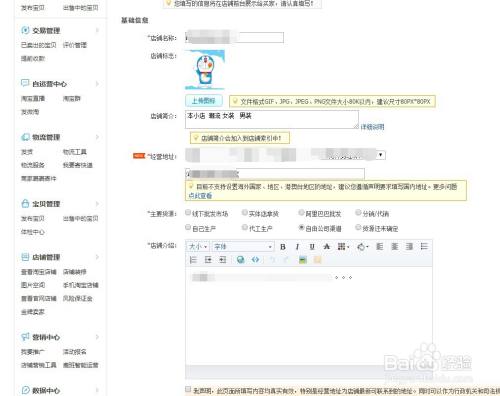This screenshot has width=500, height=396.
Task: Open 图片空间 in sidebar
Action: 33,285
